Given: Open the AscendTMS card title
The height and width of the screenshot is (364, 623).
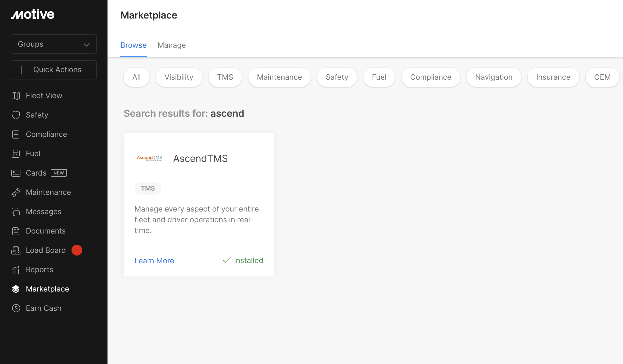Looking at the screenshot, I should click(200, 158).
